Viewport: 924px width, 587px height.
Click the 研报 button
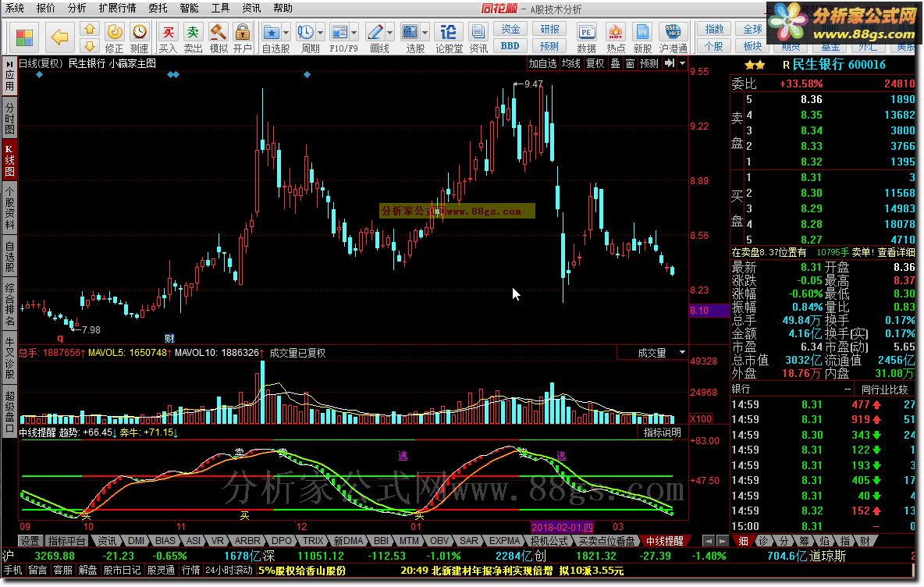549,29
